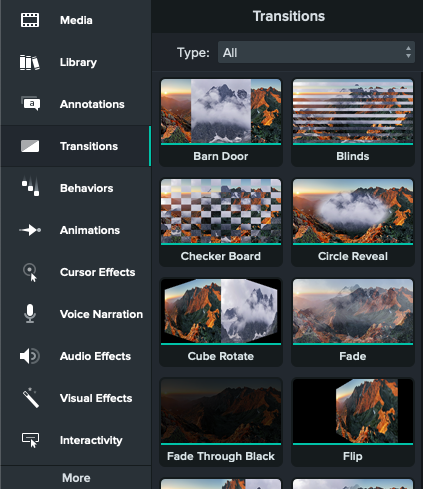
Task: Click the Cube Rotate label text
Action: coord(221,356)
